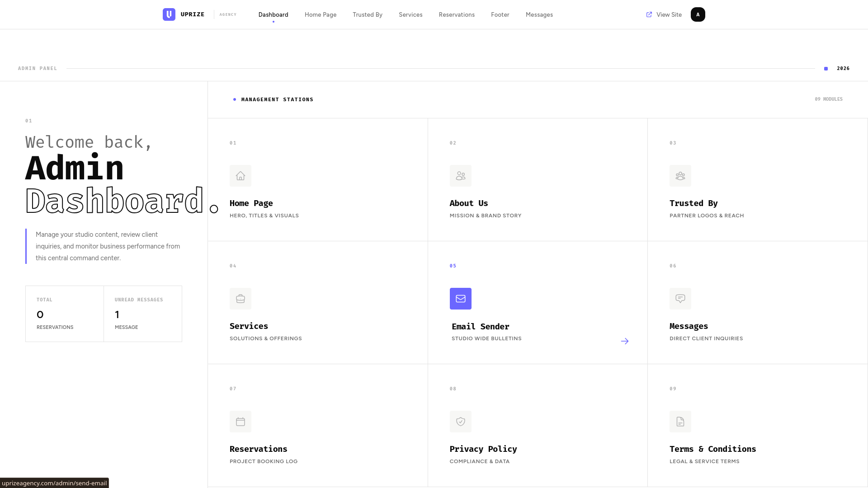Image resolution: width=868 pixels, height=488 pixels.
Task: Click 'STUDIO WIDE BULLETINS' subtitle
Action: coord(486,338)
